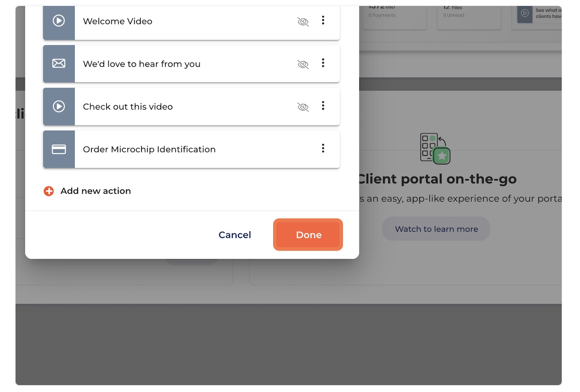Click the envelope icon for We'd love to hear from you
580x392 pixels.
coord(58,64)
